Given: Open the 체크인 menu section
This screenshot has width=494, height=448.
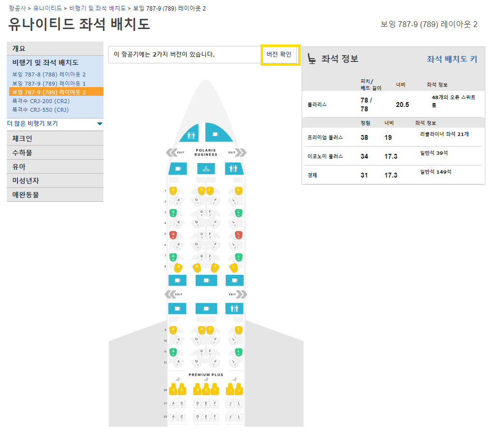Looking at the screenshot, I should (x=55, y=138).
